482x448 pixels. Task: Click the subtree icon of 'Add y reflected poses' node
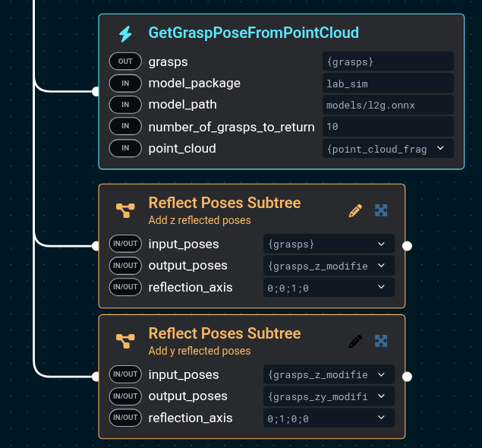(x=125, y=341)
